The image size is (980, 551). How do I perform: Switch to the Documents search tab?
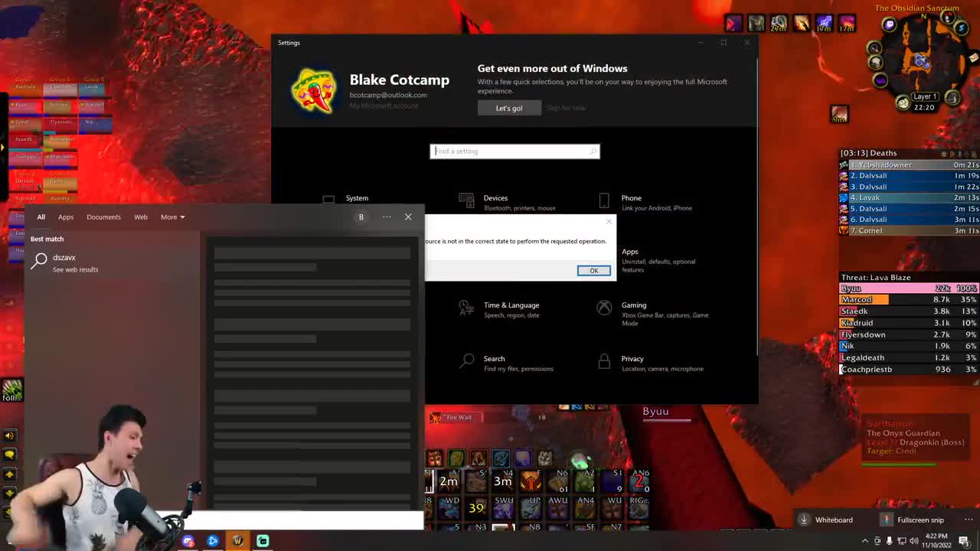103,217
